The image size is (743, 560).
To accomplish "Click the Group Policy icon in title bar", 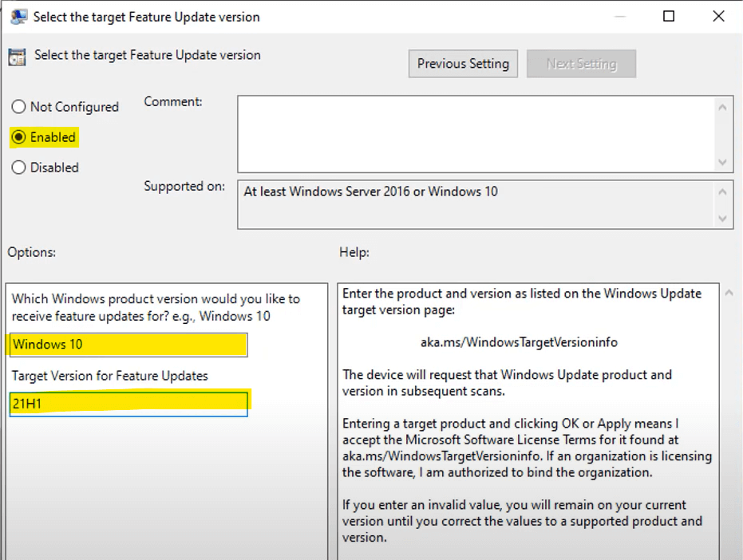I will (x=18, y=17).
